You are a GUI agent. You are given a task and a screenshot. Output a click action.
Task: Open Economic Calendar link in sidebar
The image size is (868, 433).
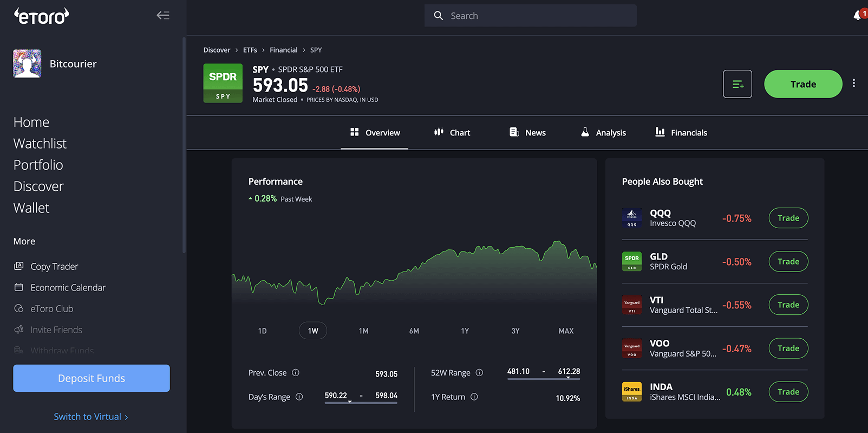pyautogui.click(x=68, y=287)
